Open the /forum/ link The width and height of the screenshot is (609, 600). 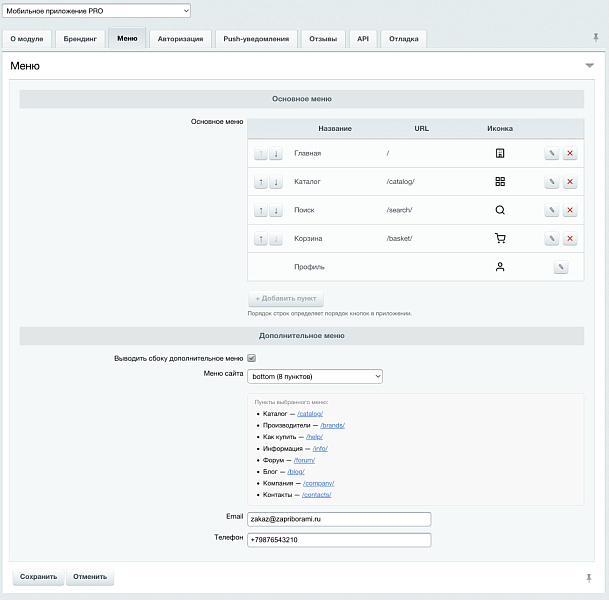coord(304,460)
